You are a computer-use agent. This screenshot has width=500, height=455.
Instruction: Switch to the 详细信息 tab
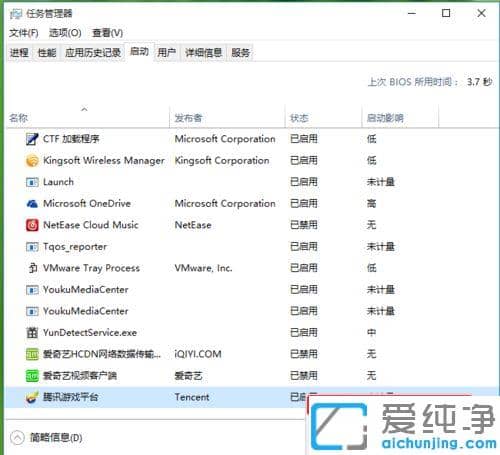coord(203,53)
